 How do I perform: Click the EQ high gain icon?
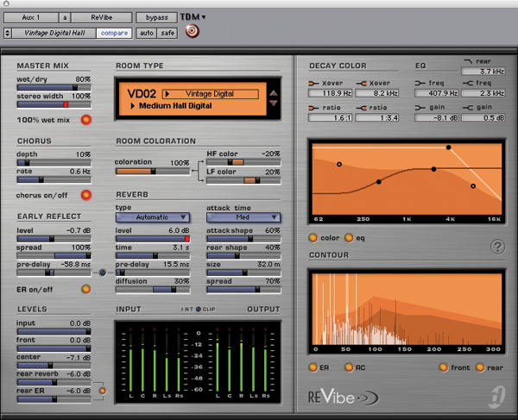coord(468,108)
